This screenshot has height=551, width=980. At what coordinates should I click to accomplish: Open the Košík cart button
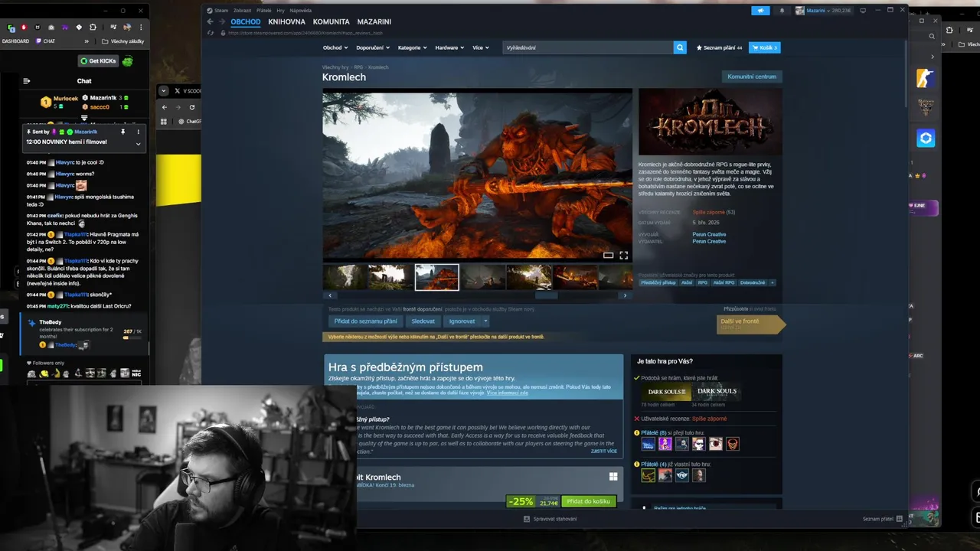coord(764,47)
